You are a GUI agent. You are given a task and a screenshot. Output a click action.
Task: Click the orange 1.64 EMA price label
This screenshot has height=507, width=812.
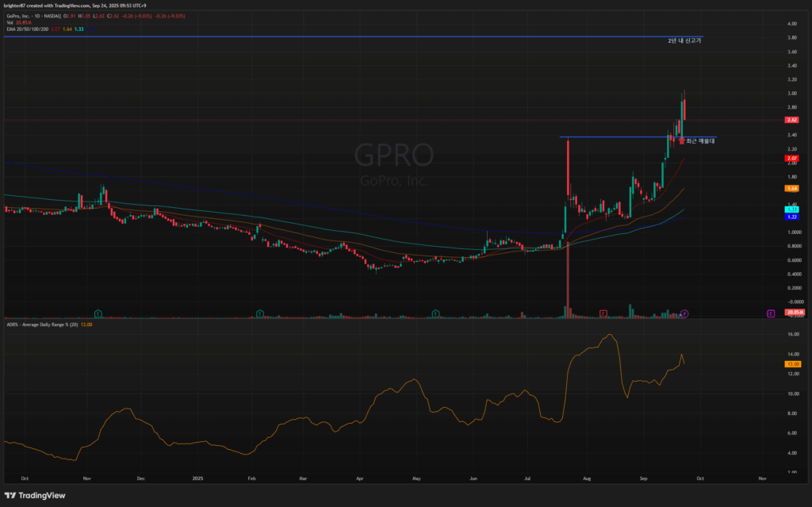pyautogui.click(x=792, y=189)
